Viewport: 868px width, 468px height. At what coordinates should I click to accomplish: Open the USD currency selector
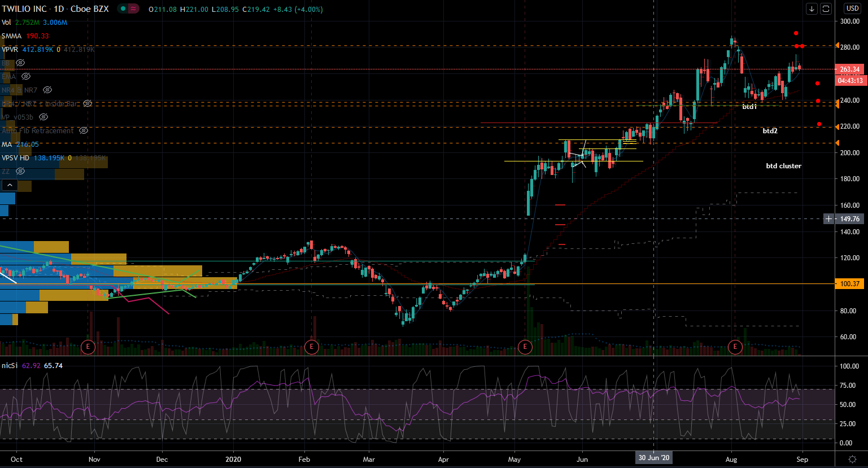852,8
